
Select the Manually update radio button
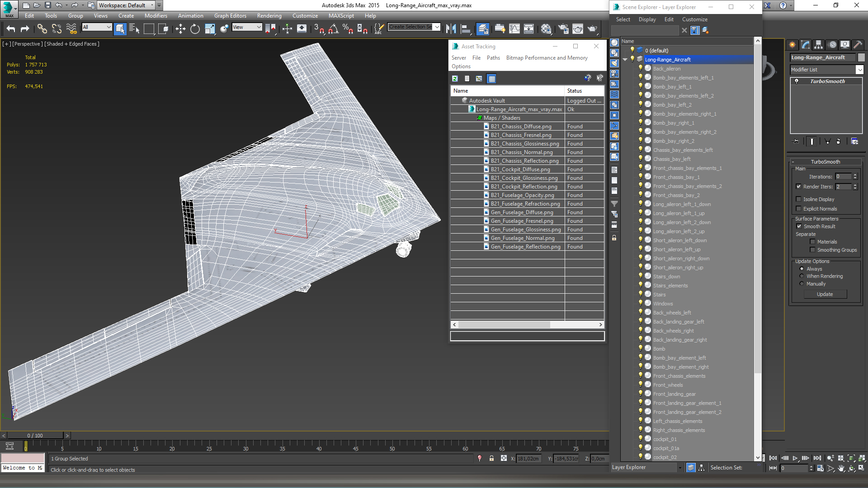pos(802,284)
